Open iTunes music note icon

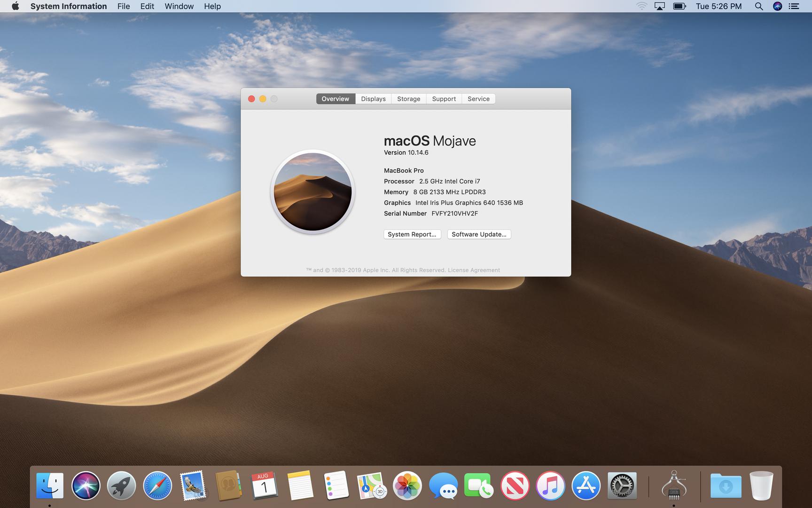click(550, 485)
